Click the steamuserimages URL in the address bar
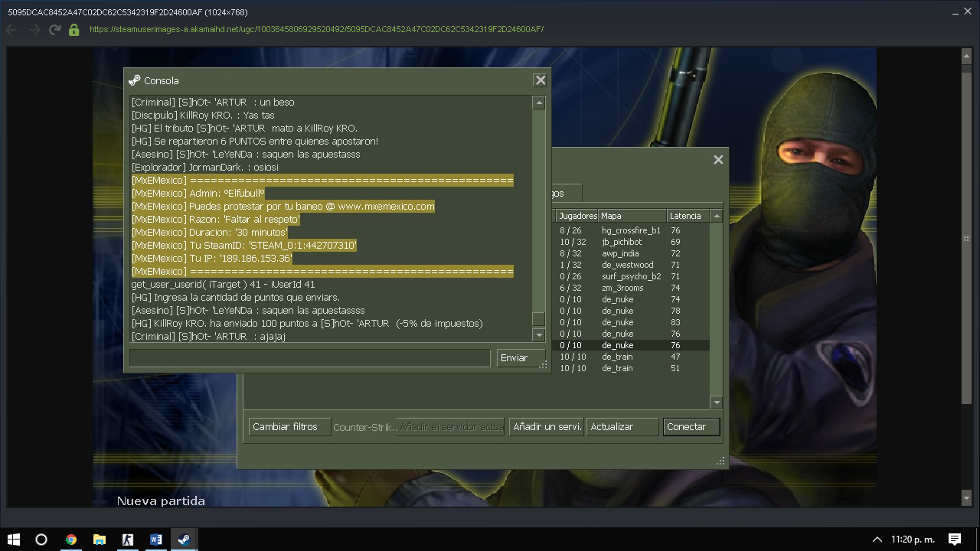The width and height of the screenshot is (980, 551). tap(316, 29)
